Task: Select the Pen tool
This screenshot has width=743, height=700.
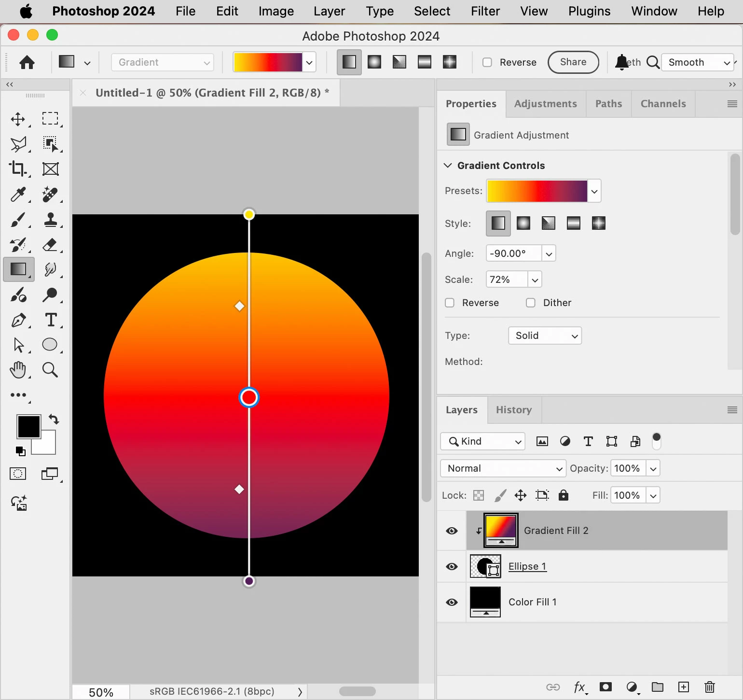Action: 18,320
